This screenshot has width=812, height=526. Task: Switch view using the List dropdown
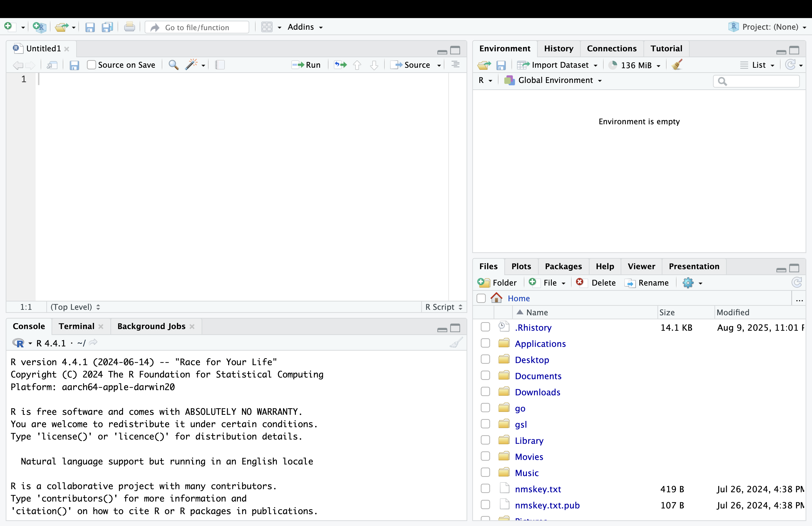pos(757,65)
